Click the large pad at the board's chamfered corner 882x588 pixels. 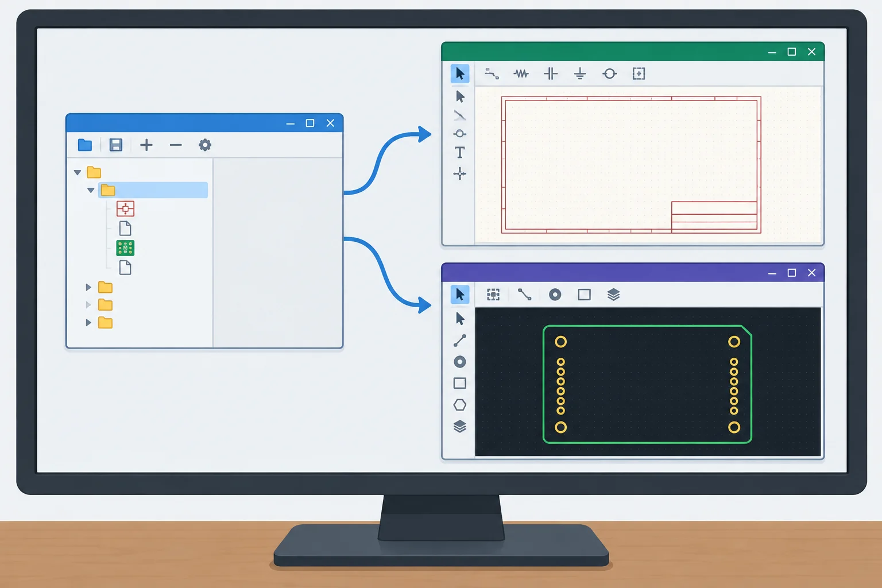[x=734, y=342]
